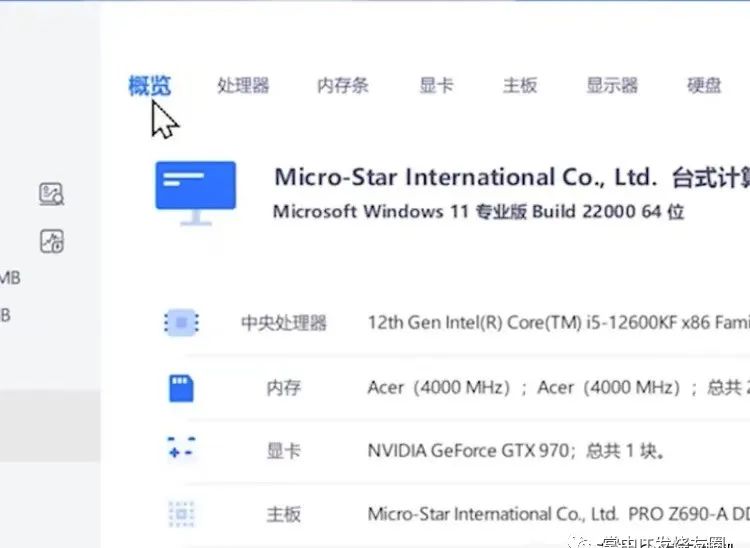Select the Microsoft Windows 11 专业版 Build 22000 line

tap(478, 211)
